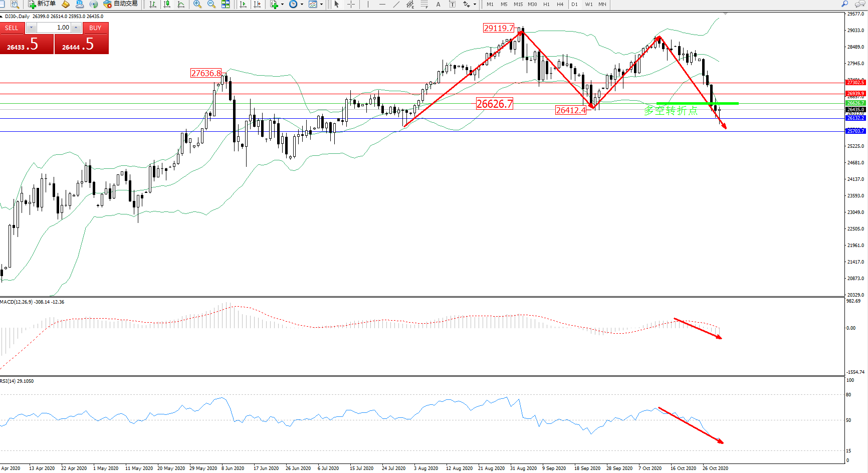This screenshot has height=473, width=868.
Task: Zoom in on the chart
Action: (197, 4)
